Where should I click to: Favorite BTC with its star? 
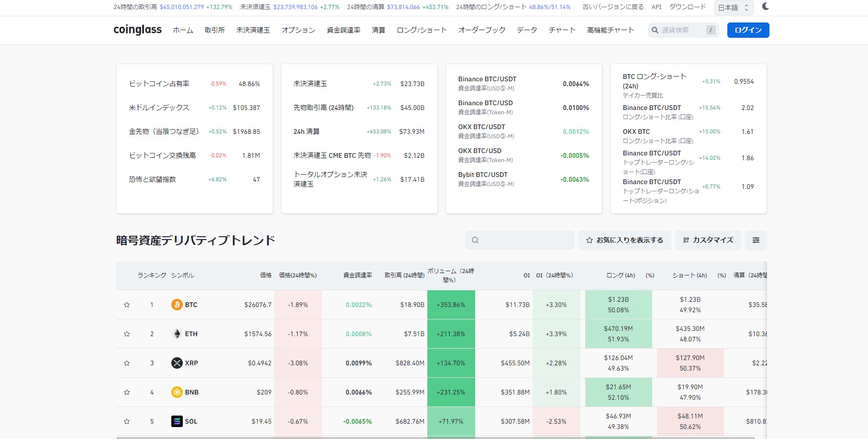127,305
